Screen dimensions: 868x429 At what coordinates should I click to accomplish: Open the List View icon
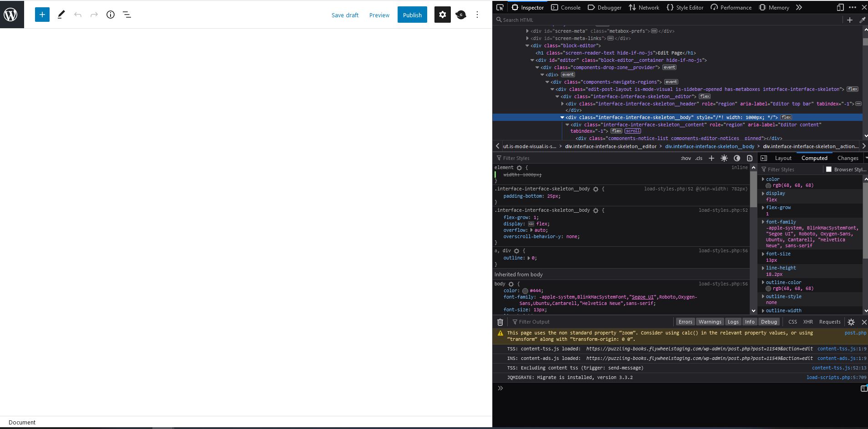pos(127,15)
